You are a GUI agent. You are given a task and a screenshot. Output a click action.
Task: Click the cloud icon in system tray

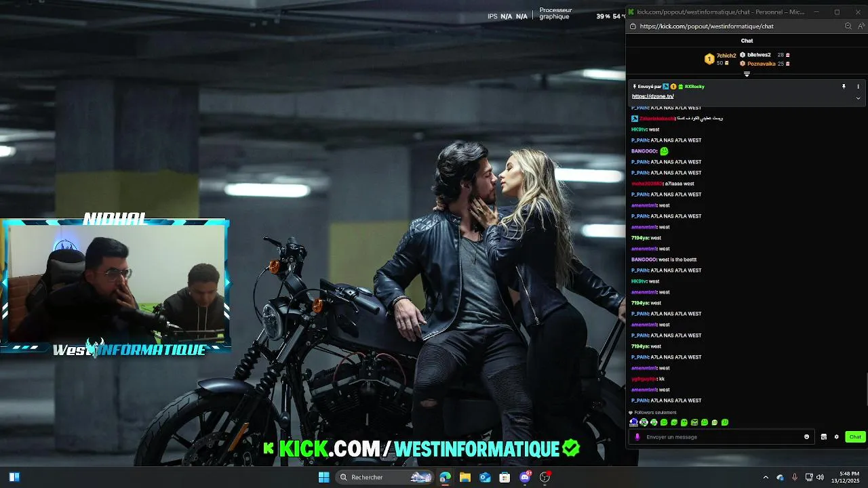click(780, 477)
